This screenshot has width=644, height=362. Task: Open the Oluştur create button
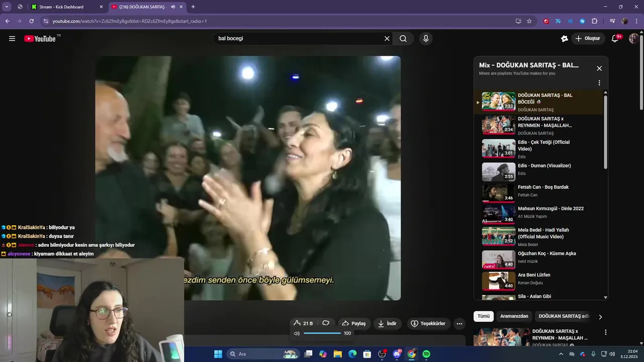pyautogui.click(x=588, y=39)
